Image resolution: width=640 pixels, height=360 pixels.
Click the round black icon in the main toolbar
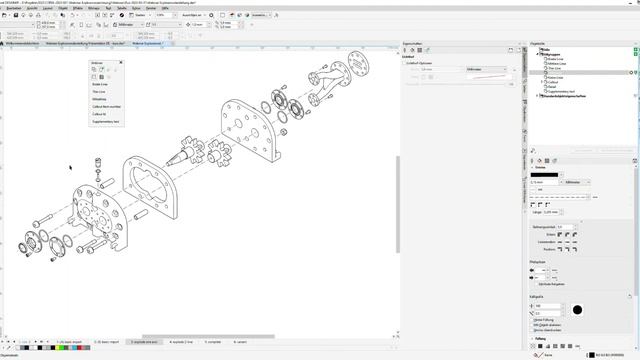coord(122,15)
